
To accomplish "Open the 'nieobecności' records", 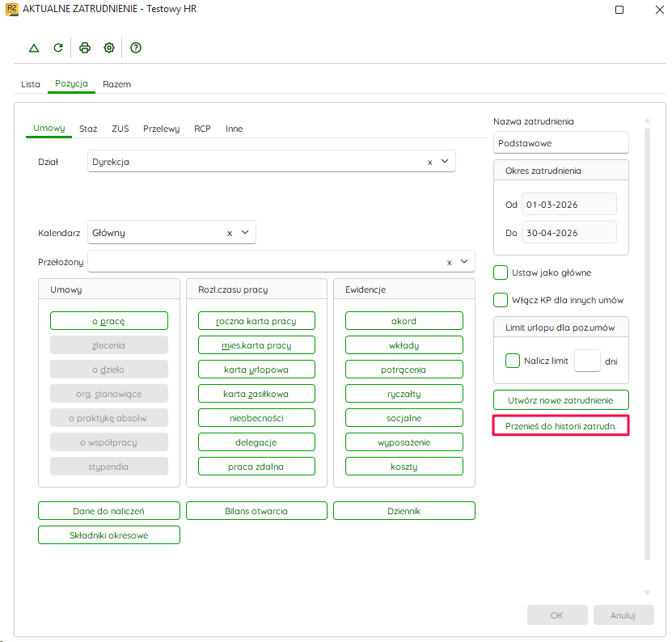I will (x=256, y=418).
